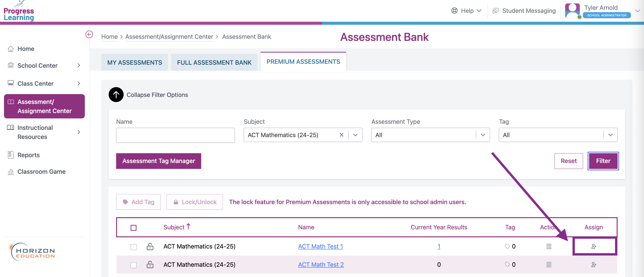644x277 pixels.
Task: Expand Instructional Resources submenu
Action: pyautogui.click(x=79, y=132)
